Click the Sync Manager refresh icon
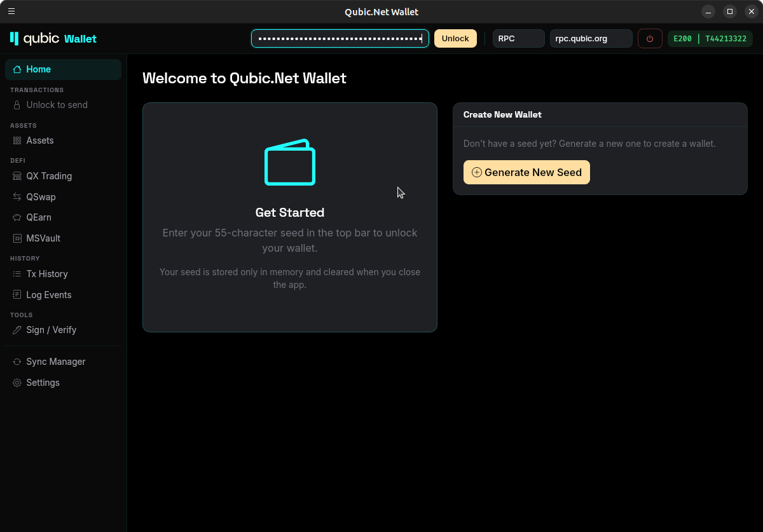The image size is (763, 532). point(17,362)
